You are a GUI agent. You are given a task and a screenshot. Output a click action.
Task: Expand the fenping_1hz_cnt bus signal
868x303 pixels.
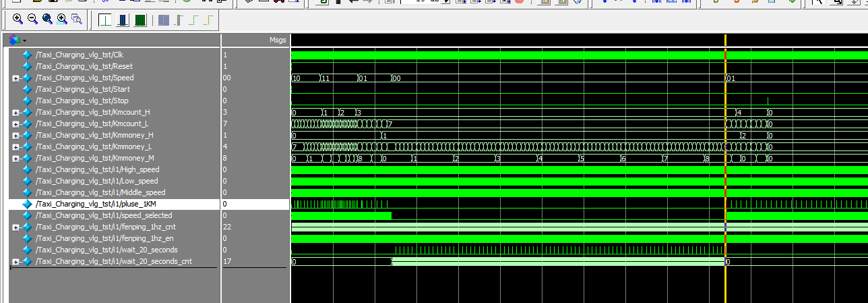click(15, 227)
